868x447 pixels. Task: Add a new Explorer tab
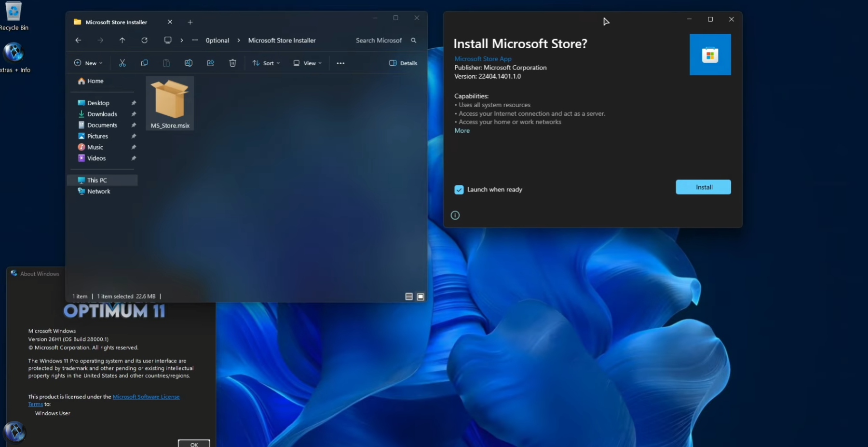(x=190, y=22)
